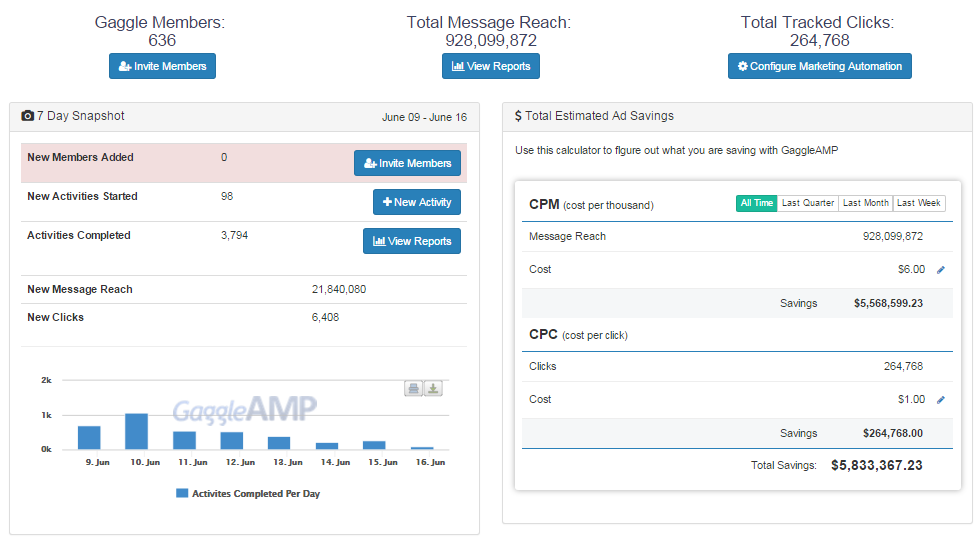Click the CPM (cost per thousand) heading
Image resolution: width=978 pixels, height=542 pixels.
click(x=591, y=205)
